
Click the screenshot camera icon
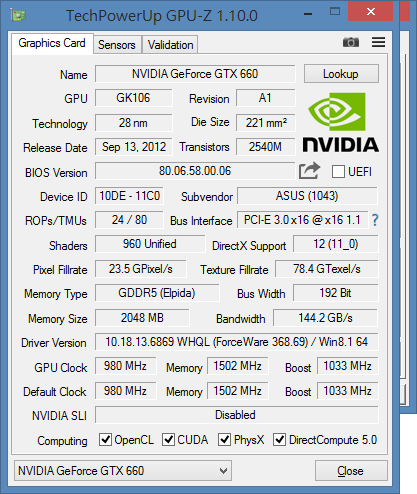(351, 42)
